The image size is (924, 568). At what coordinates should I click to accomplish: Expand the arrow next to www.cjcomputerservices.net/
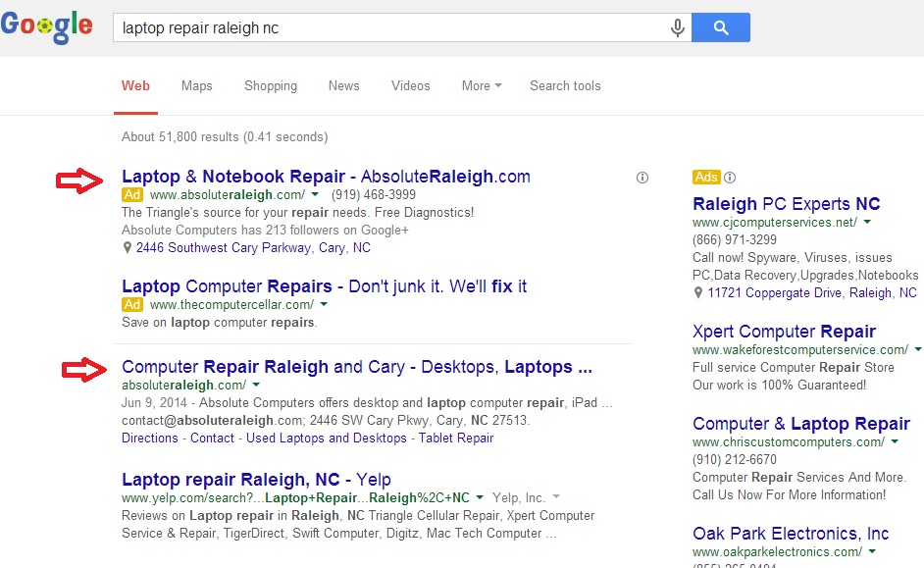point(867,222)
